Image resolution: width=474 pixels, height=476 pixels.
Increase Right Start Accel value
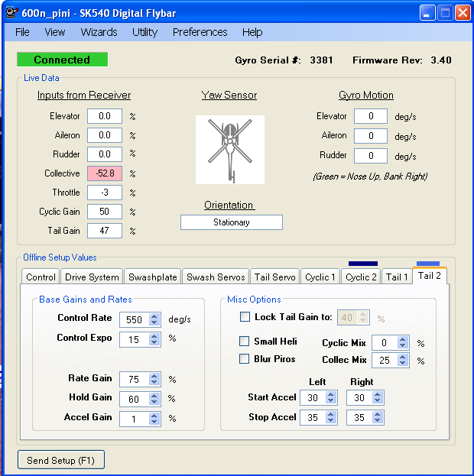(x=378, y=394)
